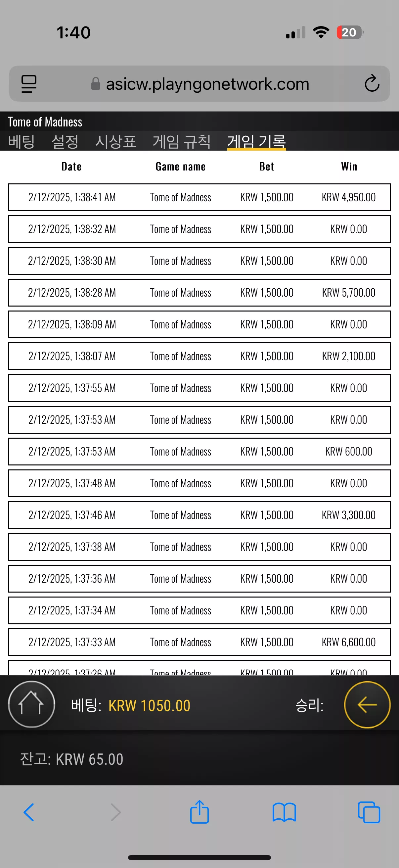Open the 1:38:41 AM record row
This screenshot has width=399, height=868.
click(199, 197)
